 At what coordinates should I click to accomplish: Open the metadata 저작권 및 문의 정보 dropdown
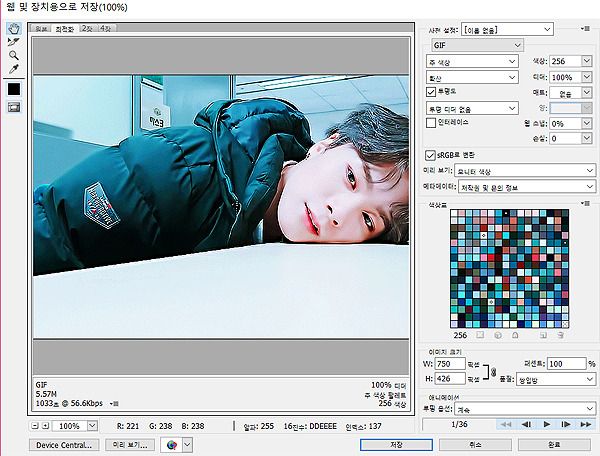tap(527, 187)
